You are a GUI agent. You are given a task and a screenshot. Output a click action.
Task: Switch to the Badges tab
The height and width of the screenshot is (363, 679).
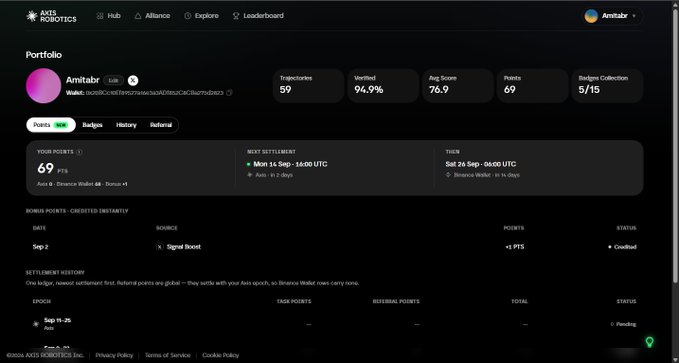coord(92,125)
